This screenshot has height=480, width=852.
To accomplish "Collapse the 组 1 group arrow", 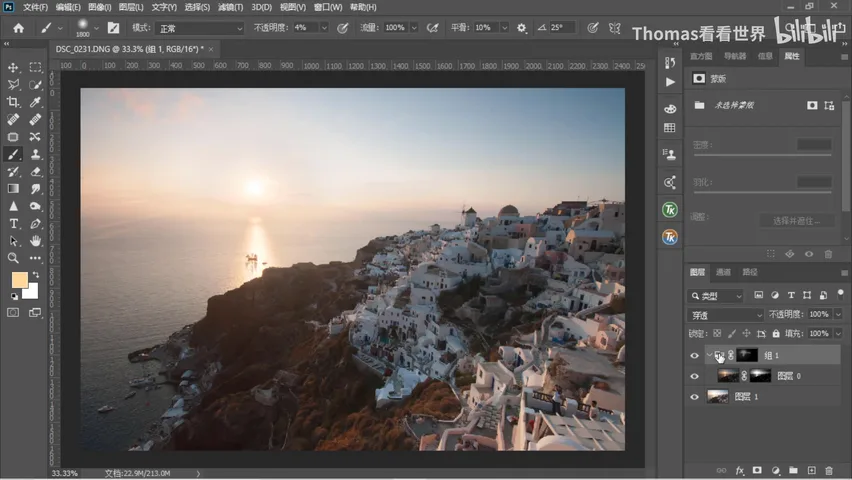I will coord(709,355).
